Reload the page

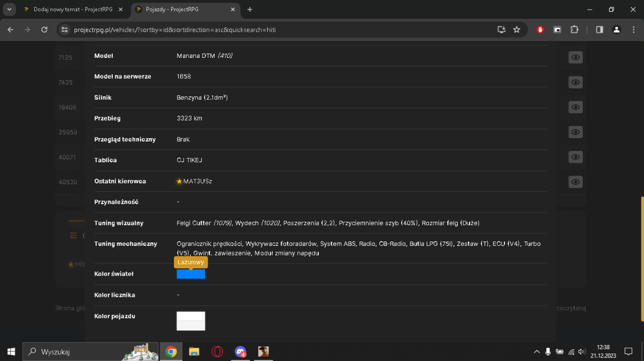coord(44,30)
